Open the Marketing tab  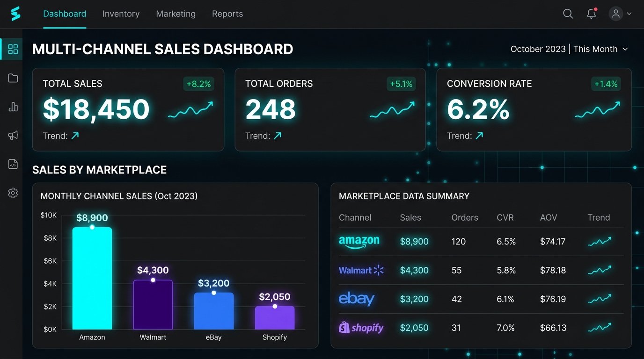pyautogui.click(x=176, y=14)
